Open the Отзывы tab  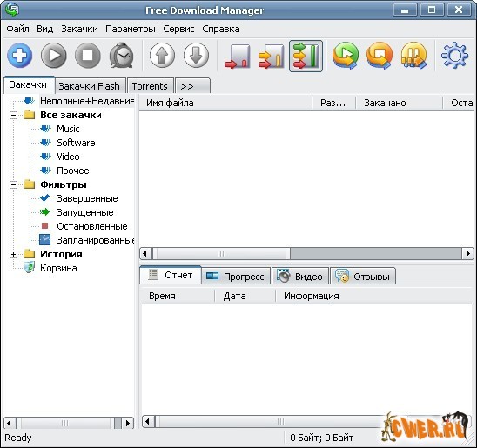(x=363, y=277)
